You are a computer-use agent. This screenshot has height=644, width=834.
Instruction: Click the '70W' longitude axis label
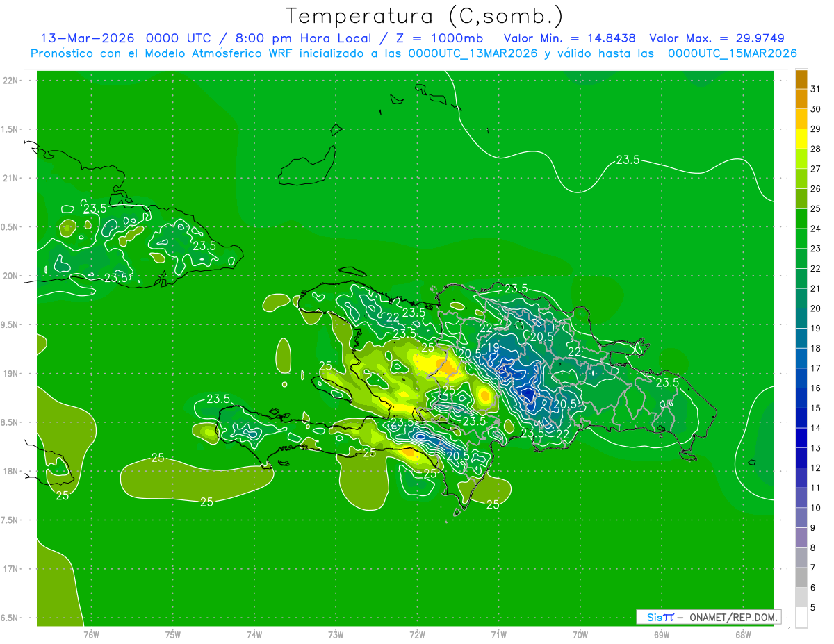coord(580,634)
